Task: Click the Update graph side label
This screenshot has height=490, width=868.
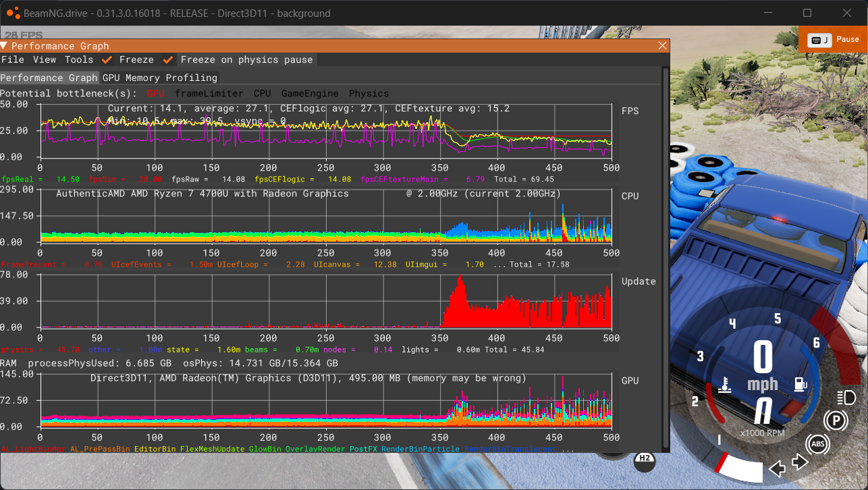Action: click(639, 281)
